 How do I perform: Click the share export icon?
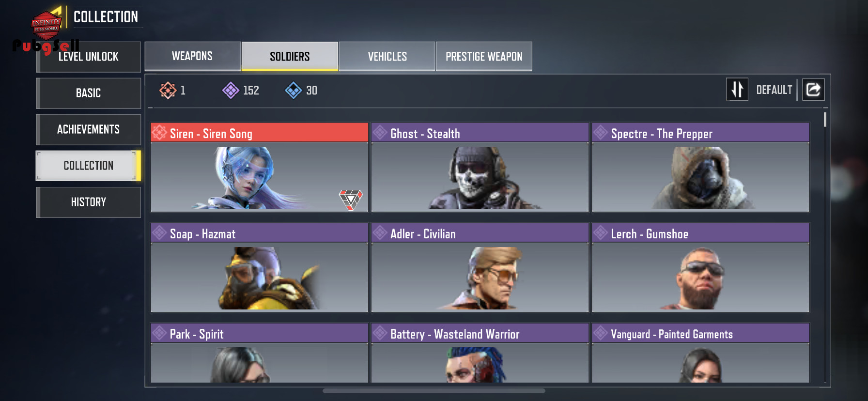(813, 90)
